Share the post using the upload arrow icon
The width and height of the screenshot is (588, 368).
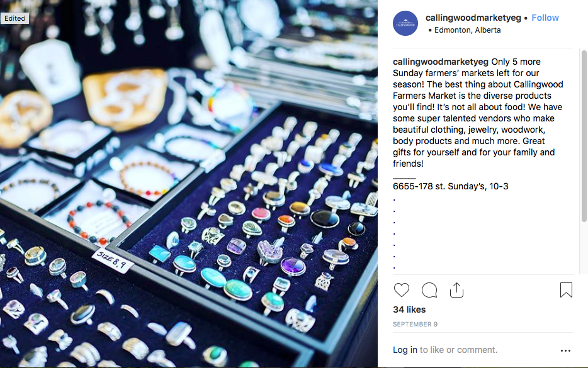(x=456, y=290)
